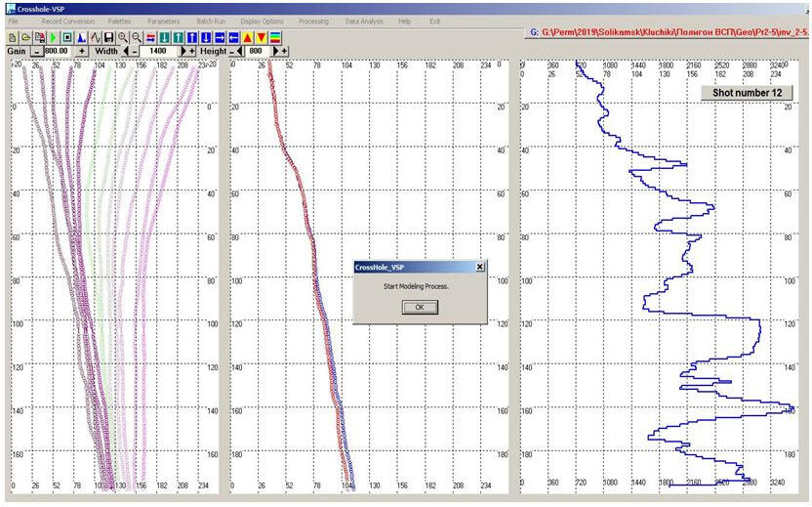
Task: Click the red-blue swap arrows icon
Action: (151, 36)
